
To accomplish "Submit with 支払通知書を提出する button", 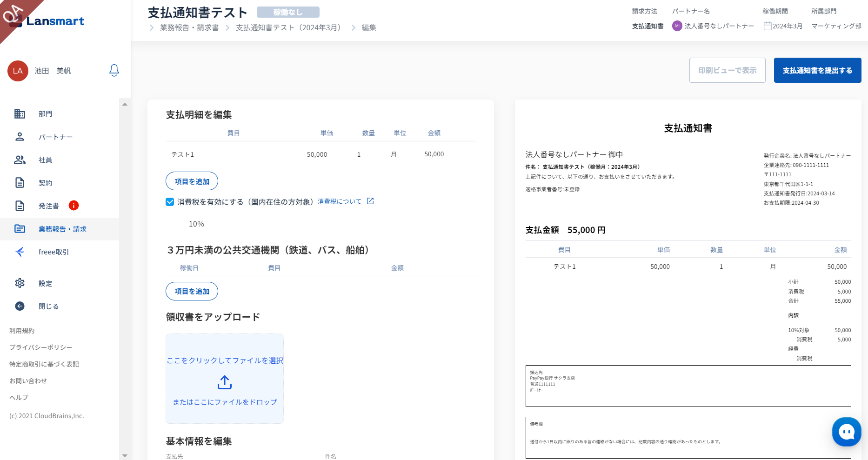I will (x=817, y=70).
